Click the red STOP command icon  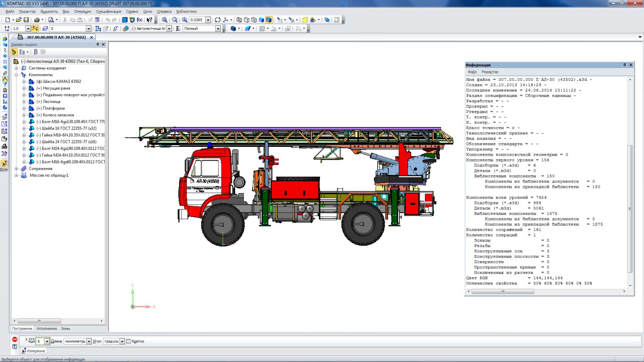point(15,339)
